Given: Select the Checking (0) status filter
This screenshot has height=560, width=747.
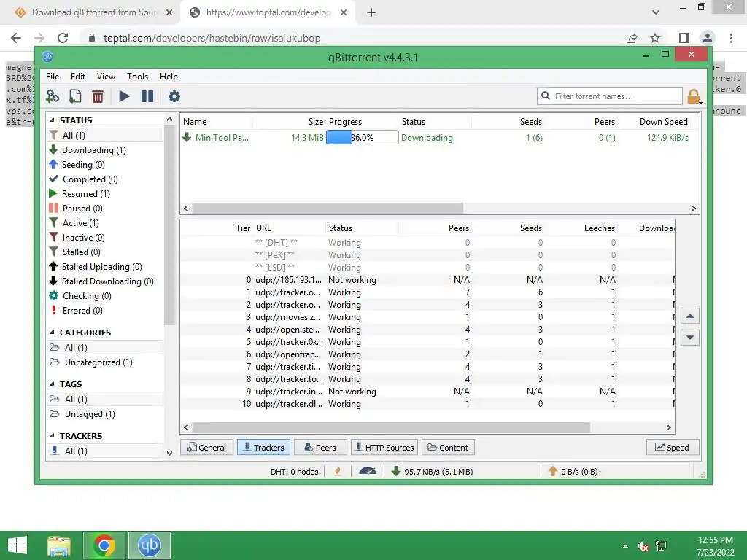Looking at the screenshot, I should [88, 296].
